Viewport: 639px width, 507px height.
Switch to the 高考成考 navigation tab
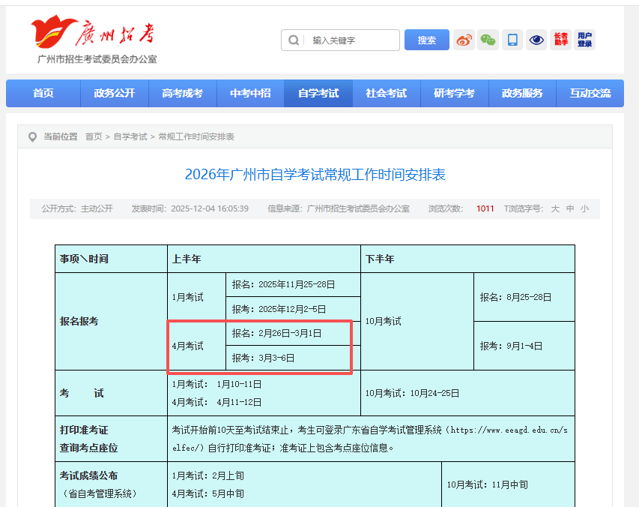point(182,93)
